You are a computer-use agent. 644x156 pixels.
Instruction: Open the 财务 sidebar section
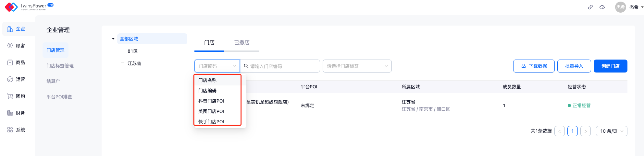point(16,113)
